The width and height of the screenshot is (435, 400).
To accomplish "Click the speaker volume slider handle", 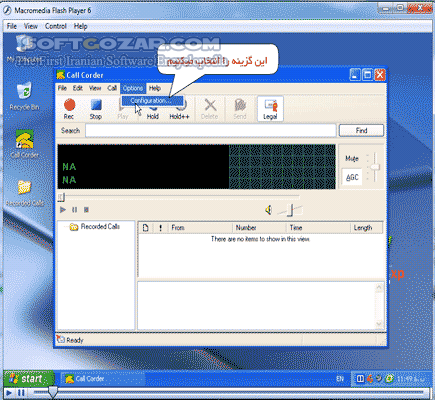I will coord(291,210).
